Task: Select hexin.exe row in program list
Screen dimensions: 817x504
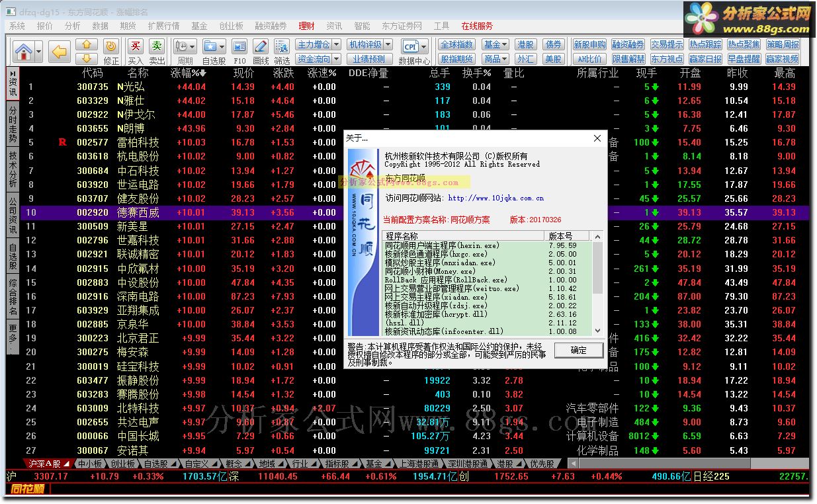Action: coord(488,245)
